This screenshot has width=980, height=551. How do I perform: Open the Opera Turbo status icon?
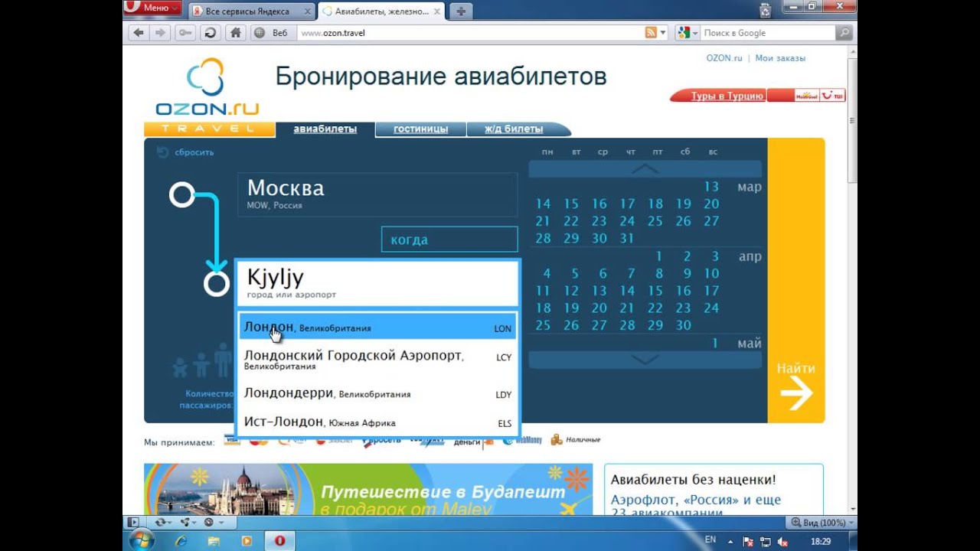[211, 523]
